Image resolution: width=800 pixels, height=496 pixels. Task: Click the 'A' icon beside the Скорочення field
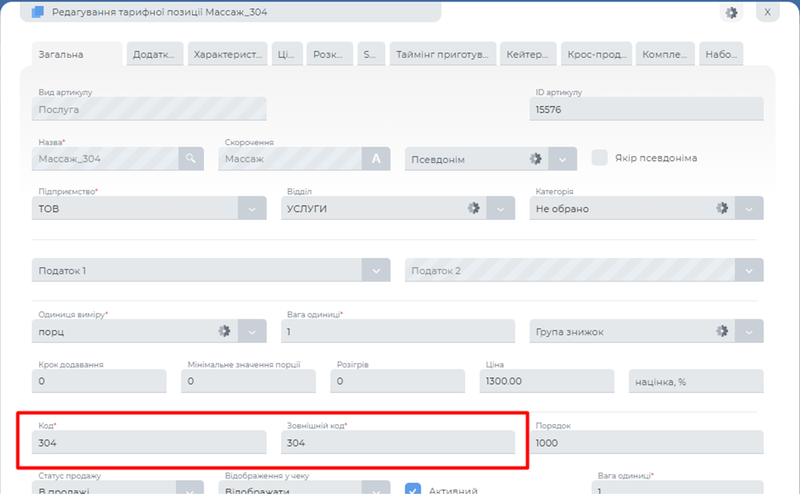[x=376, y=158]
